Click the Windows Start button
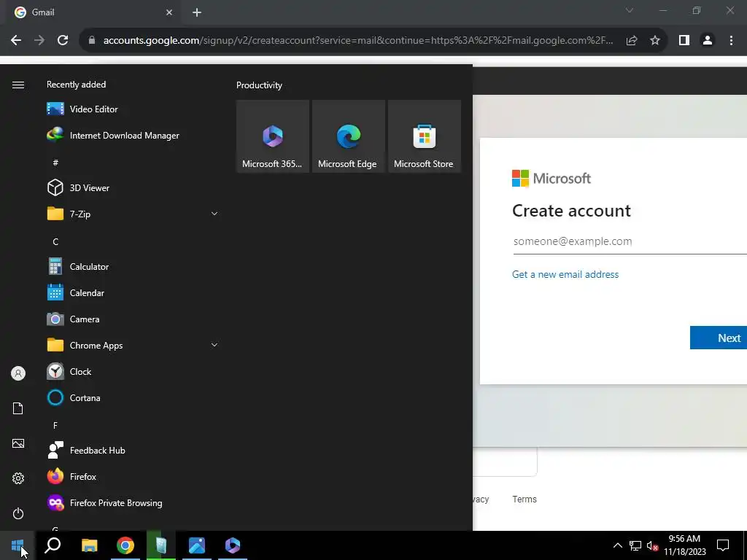The height and width of the screenshot is (560, 747). click(18, 545)
